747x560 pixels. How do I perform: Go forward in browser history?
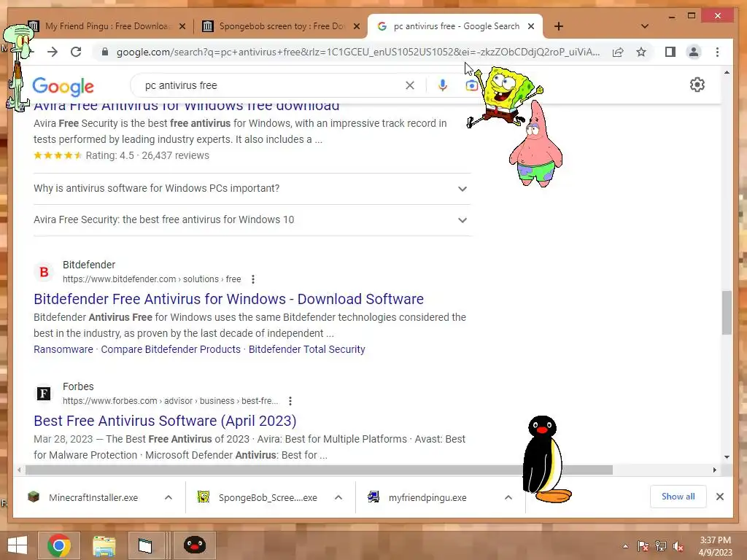pos(53,52)
